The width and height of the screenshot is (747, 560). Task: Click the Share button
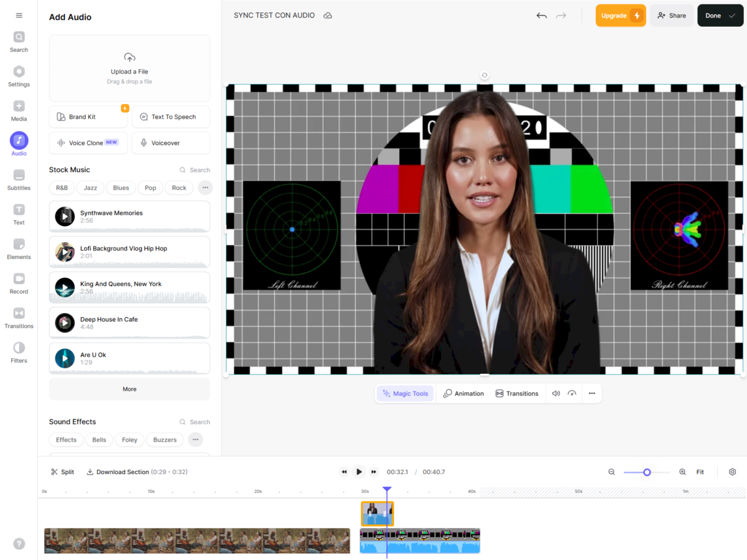click(x=672, y=16)
